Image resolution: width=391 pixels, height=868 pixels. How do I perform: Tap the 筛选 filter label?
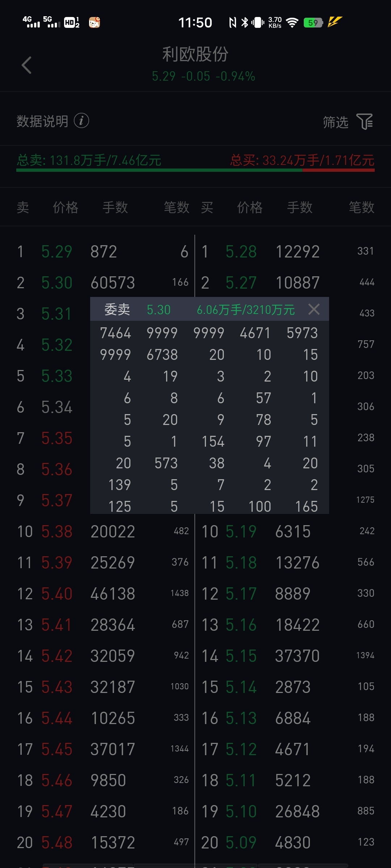[336, 122]
